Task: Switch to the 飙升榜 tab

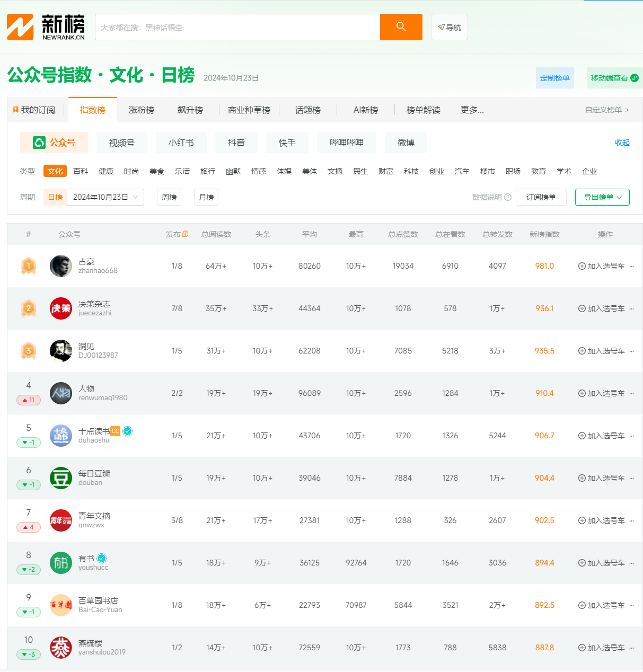Action: click(x=190, y=110)
